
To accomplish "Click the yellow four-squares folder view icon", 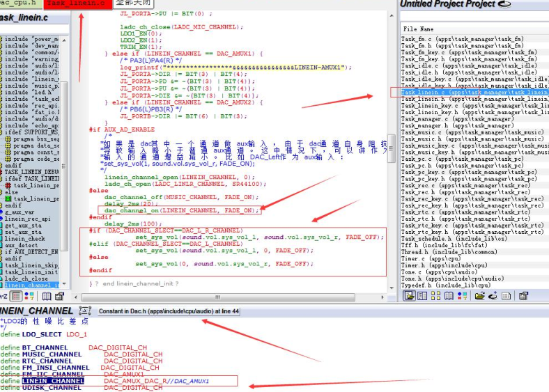I will coord(435,296).
